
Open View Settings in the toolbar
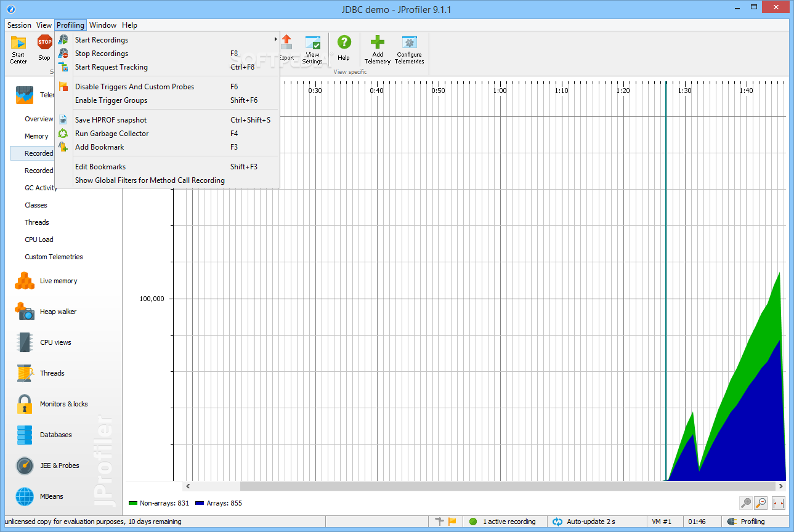(x=312, y=49)
